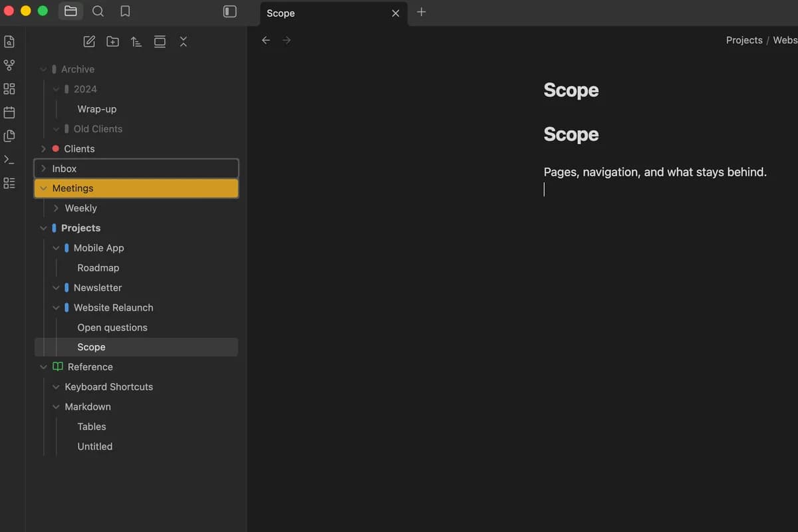798x532 pixels.
Task: Open the Wrap-up note
Action: 97,109
